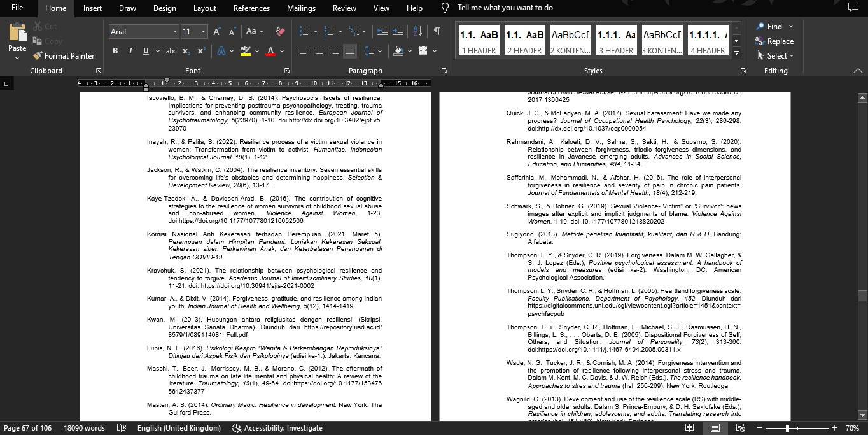
Task: Toggle Justify paragraph alignment
Action: (x=350, y=51)
